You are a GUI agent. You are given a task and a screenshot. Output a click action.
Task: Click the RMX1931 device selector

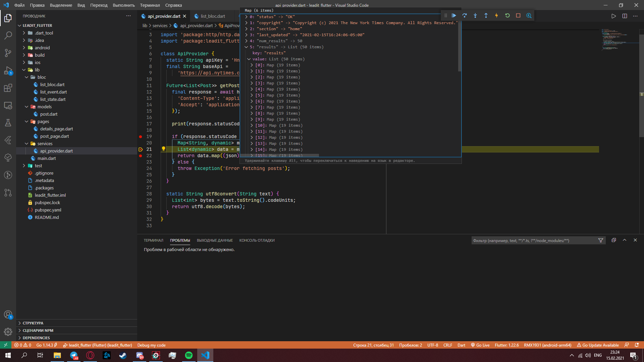547,345
